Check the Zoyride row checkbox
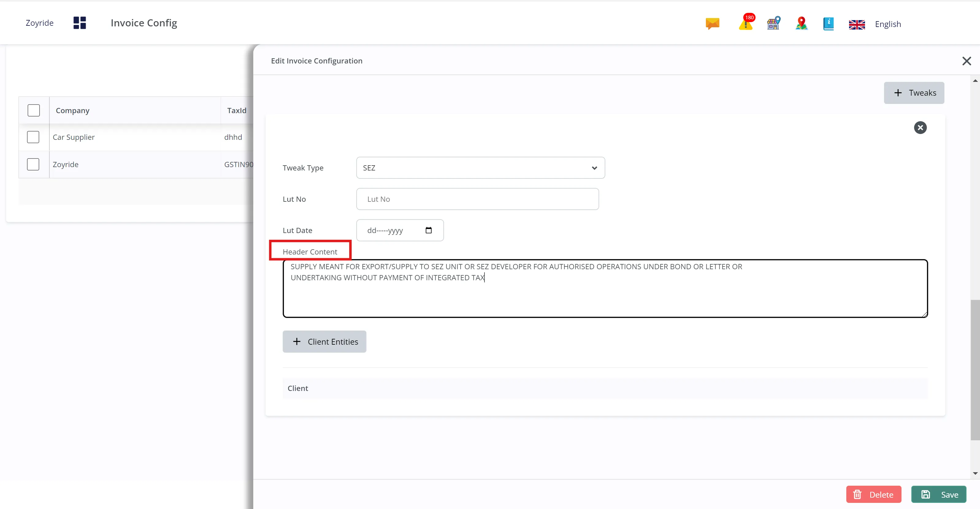980x509 pixels. (33, 164)
